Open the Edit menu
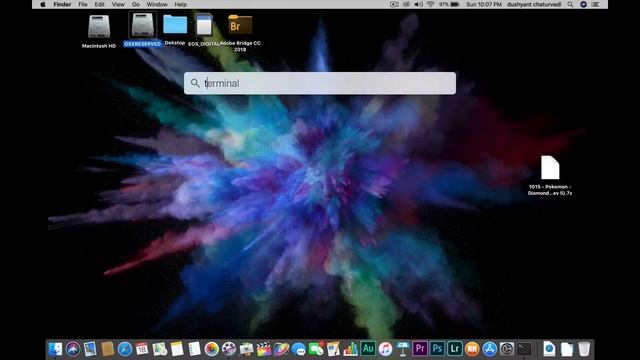 pyautogui.click(x=100, y=4)
